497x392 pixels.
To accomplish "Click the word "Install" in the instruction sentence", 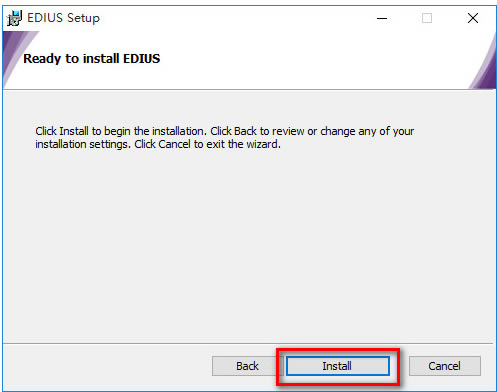I will click(x=74, y=131).
